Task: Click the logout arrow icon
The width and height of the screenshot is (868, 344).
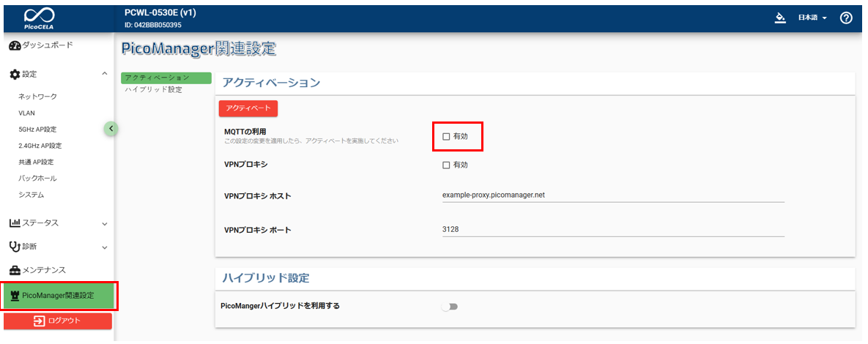Action: [x=40, y=321]
